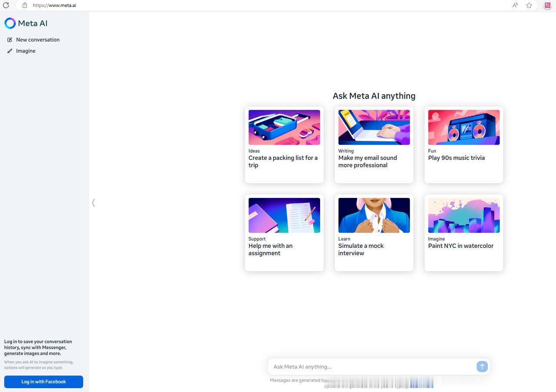This screenshot has height=392, width=556.
Task: Click the 'Learn' category label
Action: tap(344, 239)
